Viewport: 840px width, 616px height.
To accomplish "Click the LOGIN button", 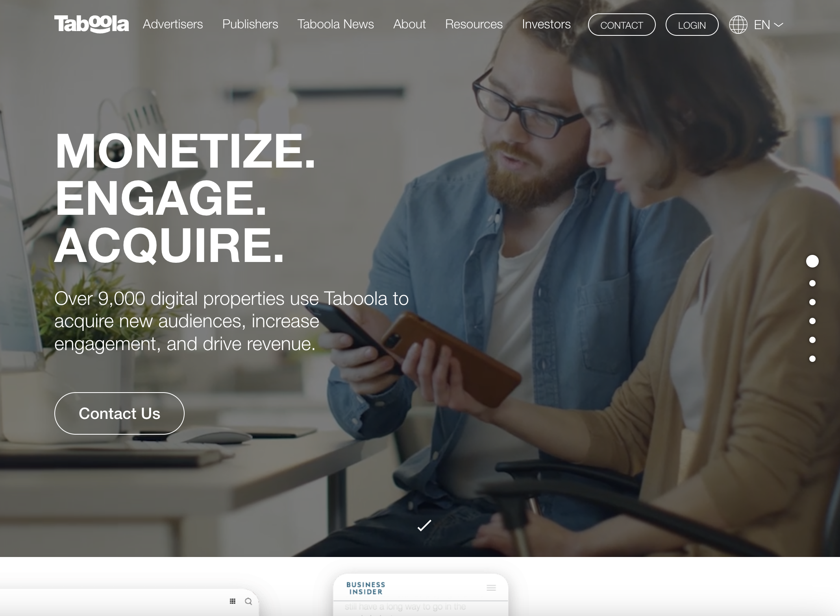I will pyautogui.click(x=692, y=25).
